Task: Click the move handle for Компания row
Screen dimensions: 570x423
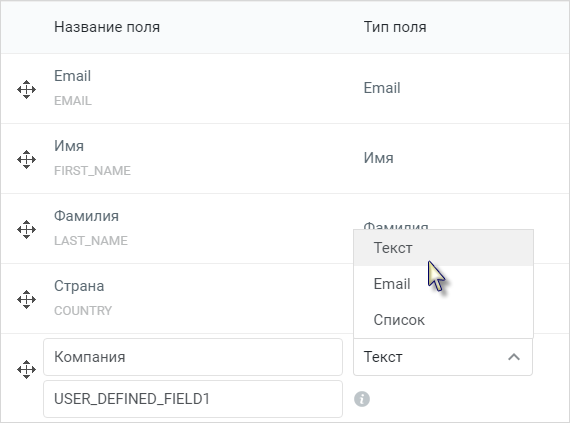Action: (x=27, y=370)
